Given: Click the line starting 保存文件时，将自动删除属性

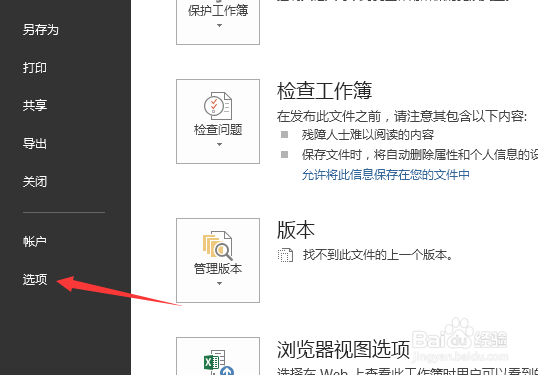Looking at the screenshot, I should point(420,155).
